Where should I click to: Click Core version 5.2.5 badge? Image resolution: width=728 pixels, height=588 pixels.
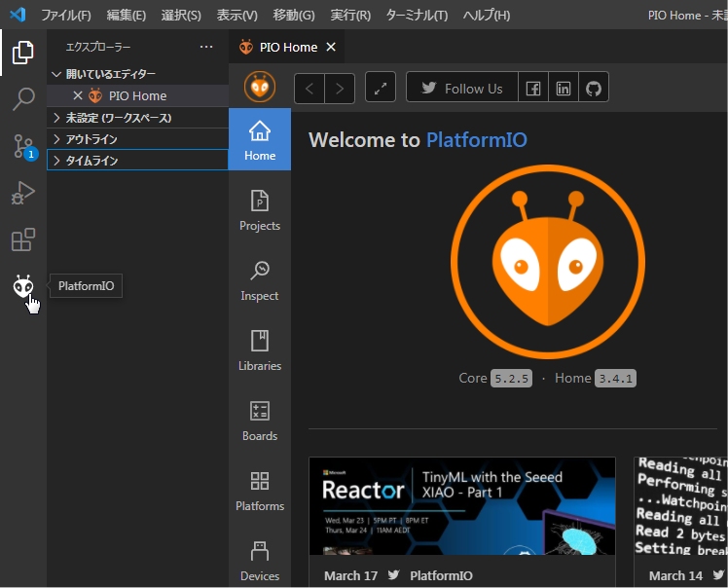tap(511, 378)
